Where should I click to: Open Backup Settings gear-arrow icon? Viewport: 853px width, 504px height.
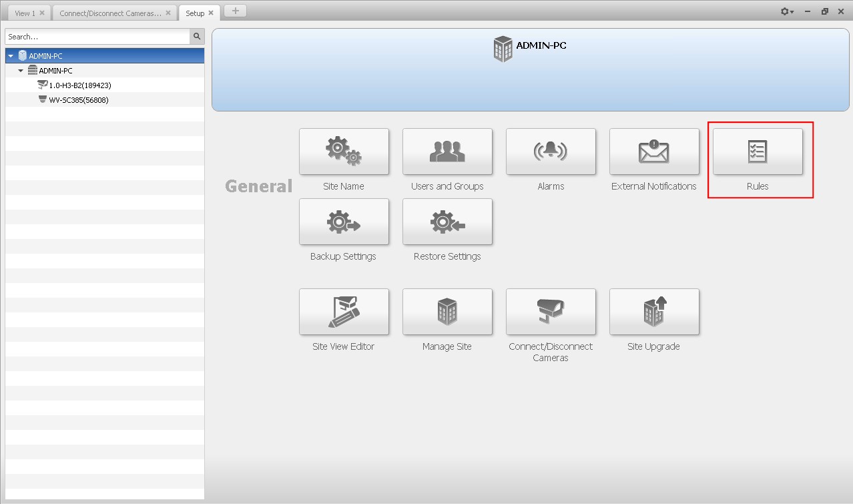point(344,222)
